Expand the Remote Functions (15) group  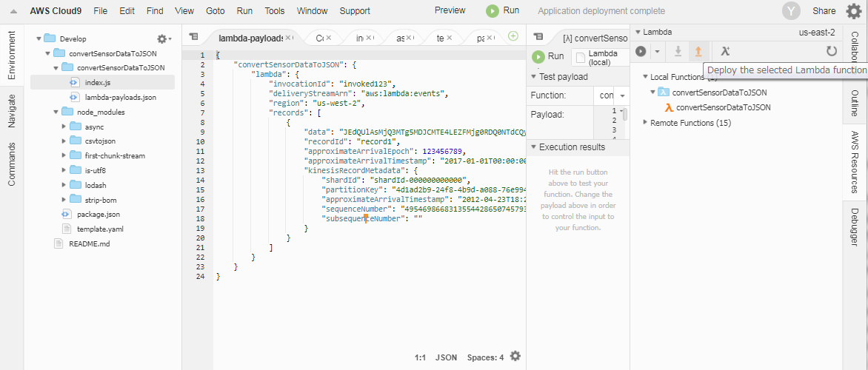coord(646,122)
